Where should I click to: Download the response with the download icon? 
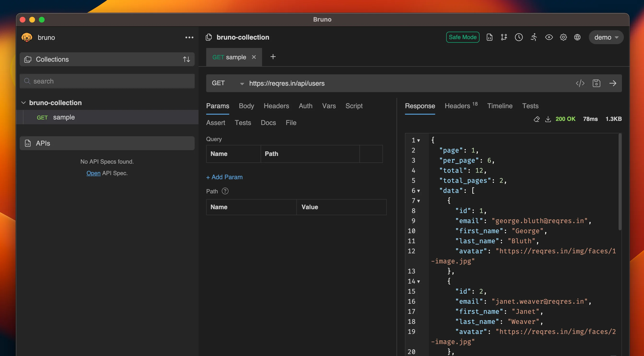click(x=548, y=119)
